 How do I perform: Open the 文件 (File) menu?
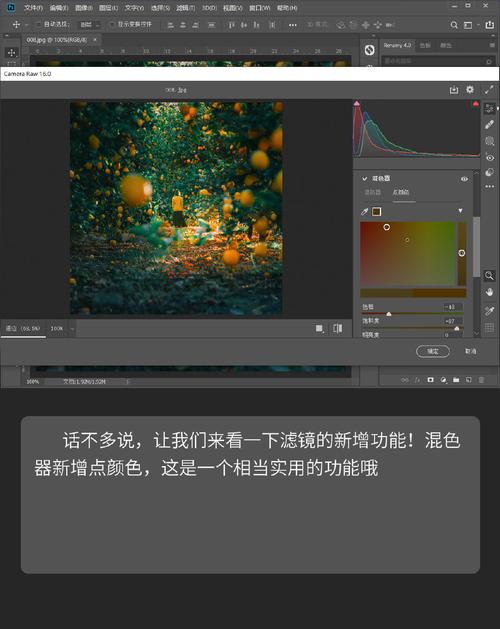pyautogui.click(x=33, y=8)
